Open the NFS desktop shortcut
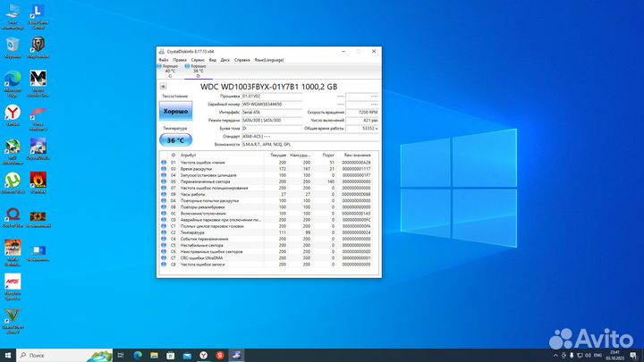This screenshot has height=362, width=644. coord(13,287)
